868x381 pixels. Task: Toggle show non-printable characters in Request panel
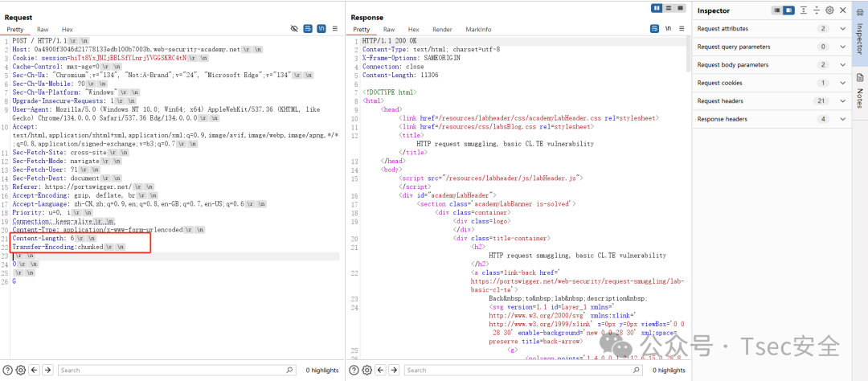[x=321, y=29]
